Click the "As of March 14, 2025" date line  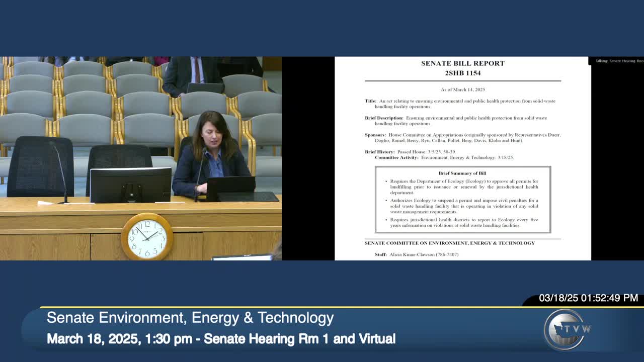point(463,89)
